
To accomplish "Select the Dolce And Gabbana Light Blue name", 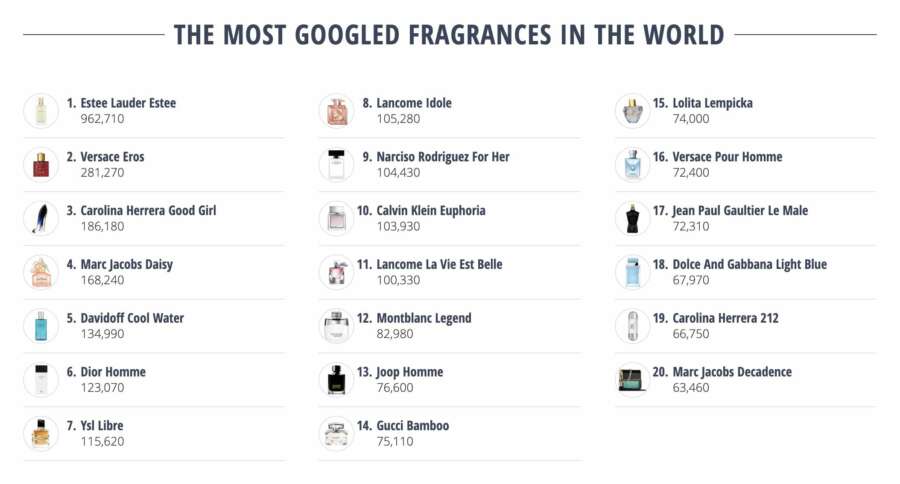I will pos(749,265).
